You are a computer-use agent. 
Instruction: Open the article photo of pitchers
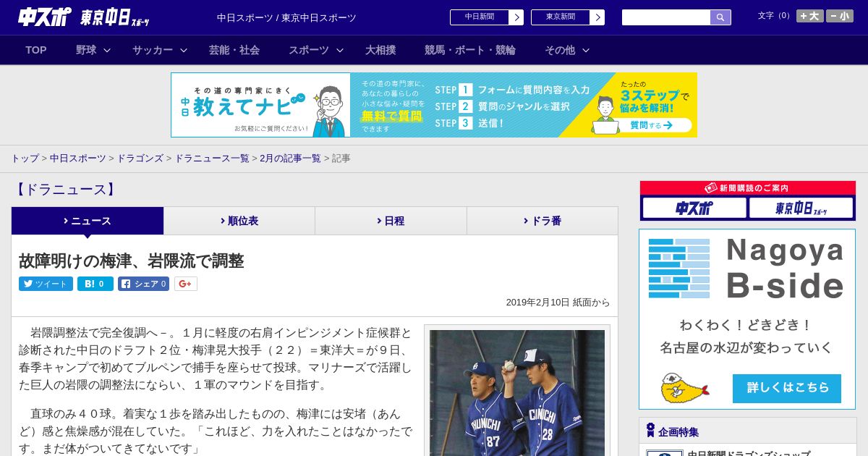[x=517, y=393]
